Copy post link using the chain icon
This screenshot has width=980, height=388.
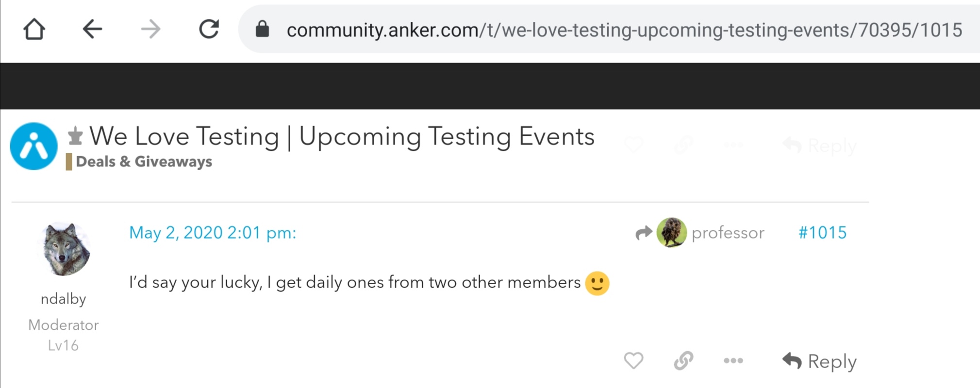pos(683,360)
